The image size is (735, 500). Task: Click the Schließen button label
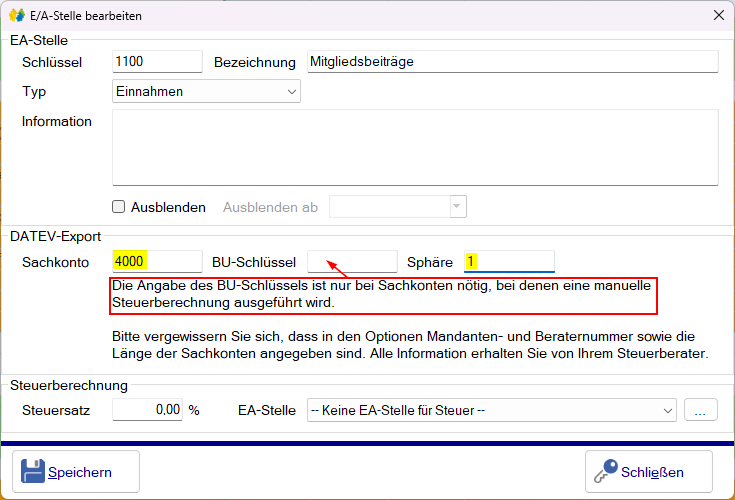point(652,472)
